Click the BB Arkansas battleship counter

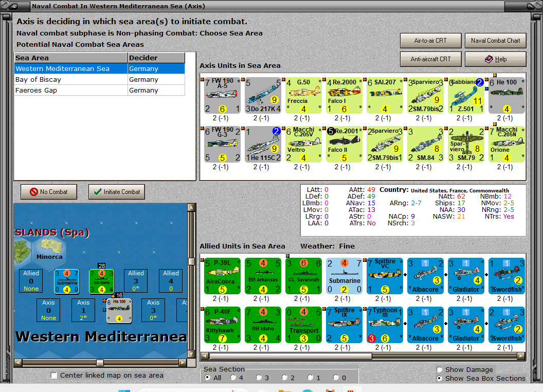[263, 277]
